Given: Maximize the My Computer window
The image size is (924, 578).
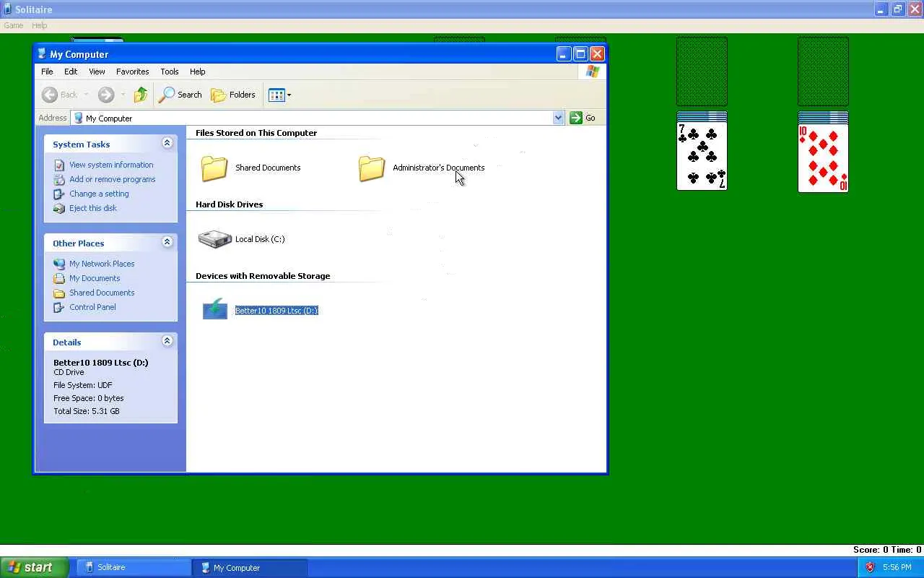Looking at the screenshot, I should [x=580, y=54].
